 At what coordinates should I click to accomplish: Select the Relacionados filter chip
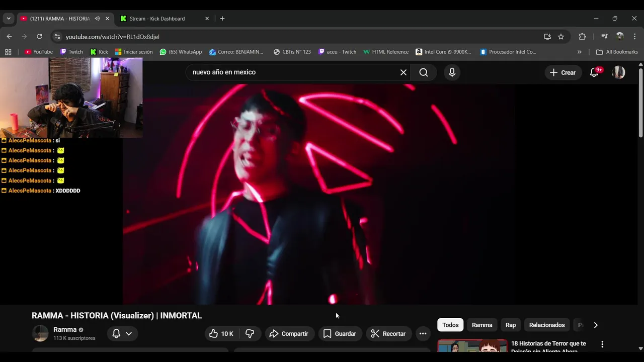[x=547, y=325]
